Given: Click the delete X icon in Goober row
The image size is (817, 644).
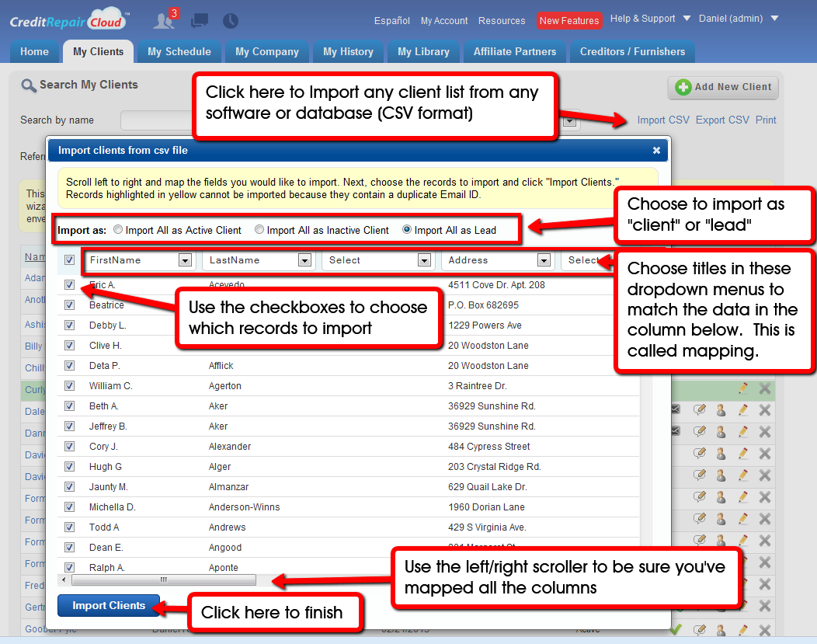Looking at the screenshot, I should tap(765, 630).
